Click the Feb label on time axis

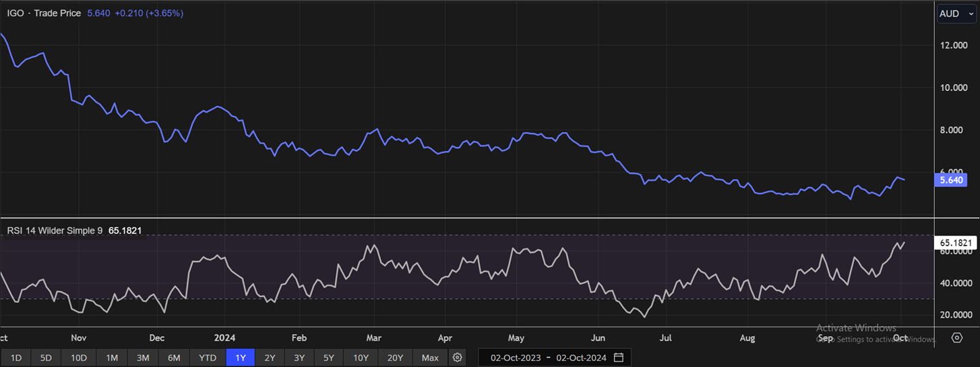click(x=299, y=337)
